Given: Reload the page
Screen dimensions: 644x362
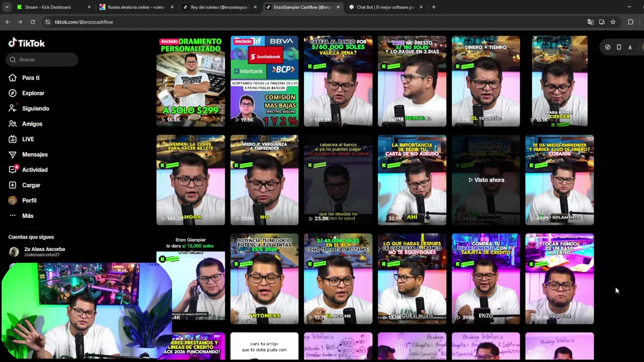Looking at the screenshot, I should [33, 22].
